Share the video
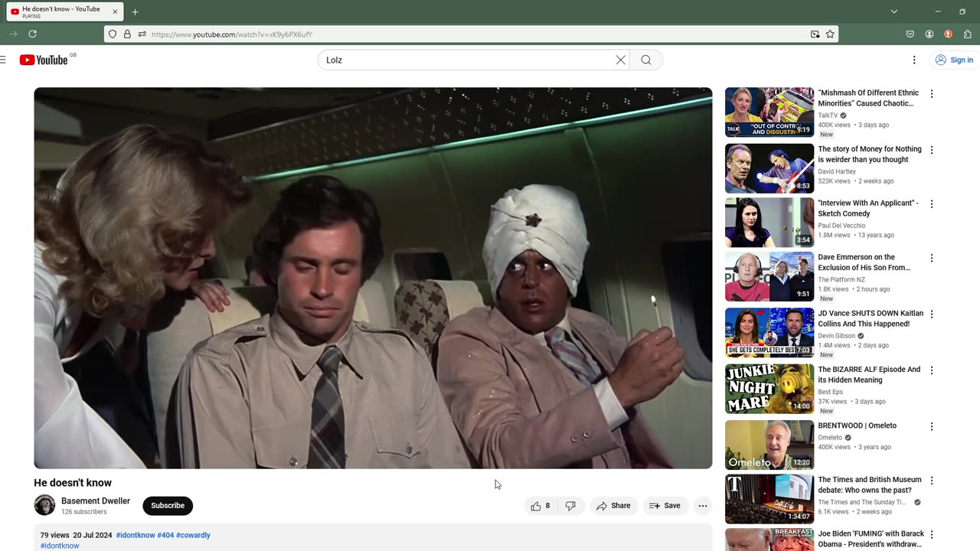 613,506
